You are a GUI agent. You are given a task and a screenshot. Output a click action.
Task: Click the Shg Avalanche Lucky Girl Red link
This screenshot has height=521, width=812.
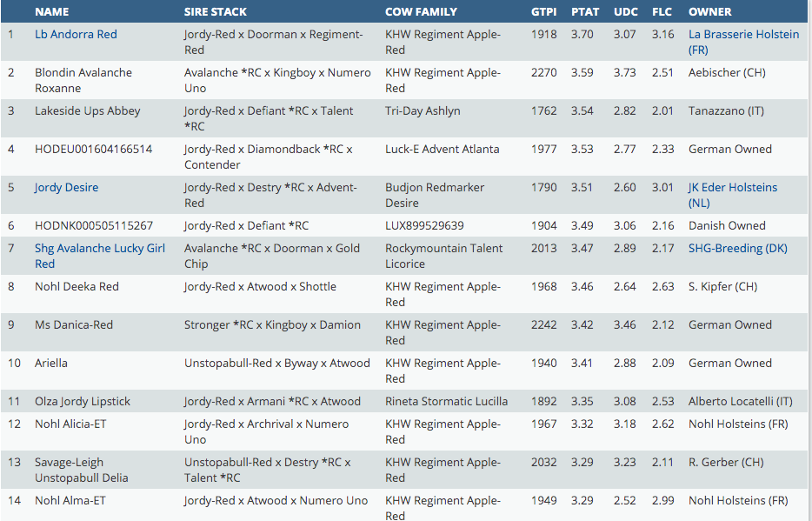pyautogui.click(x=99, y=256)
